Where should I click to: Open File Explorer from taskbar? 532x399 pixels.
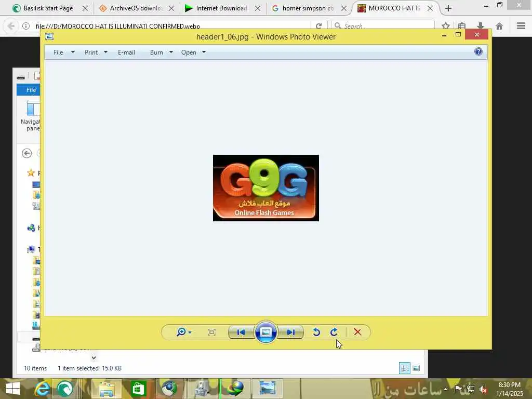[106, 389]
